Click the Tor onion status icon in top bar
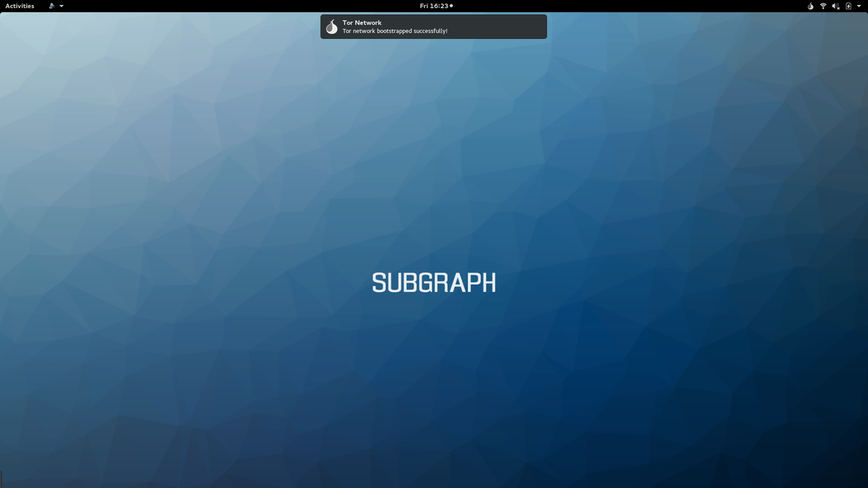 pyautogui.click(x=811, y=6)
